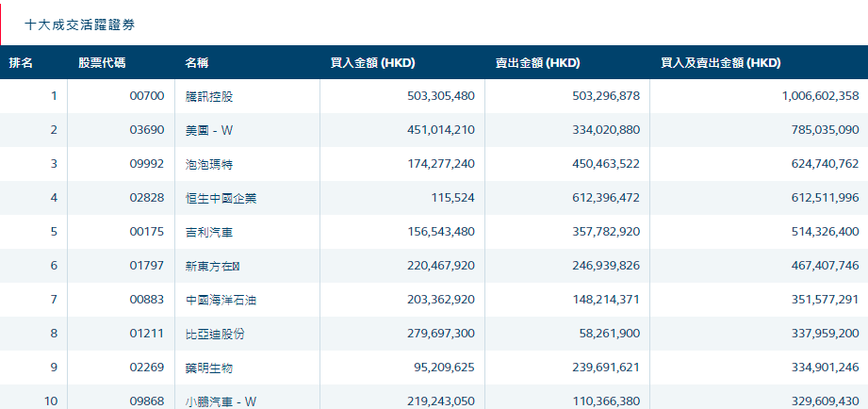868x409 pixels.
Task: Click sell amount 503,296,878
Action: click(x=604, y=96)
